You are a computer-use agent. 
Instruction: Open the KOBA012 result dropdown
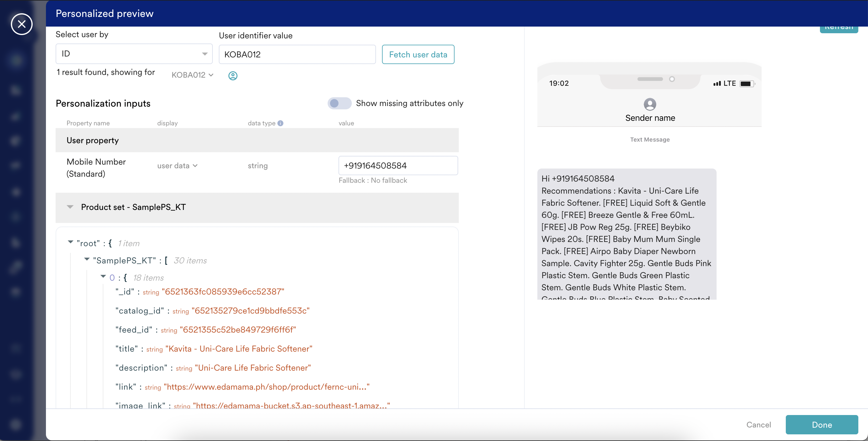click(x=193, y=75)
